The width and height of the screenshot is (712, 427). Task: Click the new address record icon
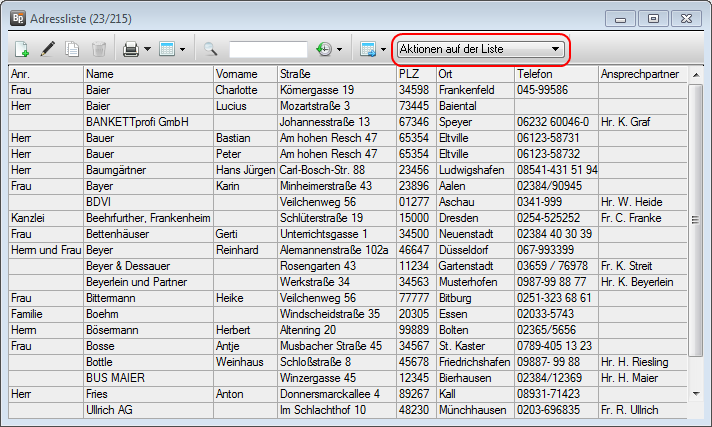pyautogui.click(x=22, y=48)
